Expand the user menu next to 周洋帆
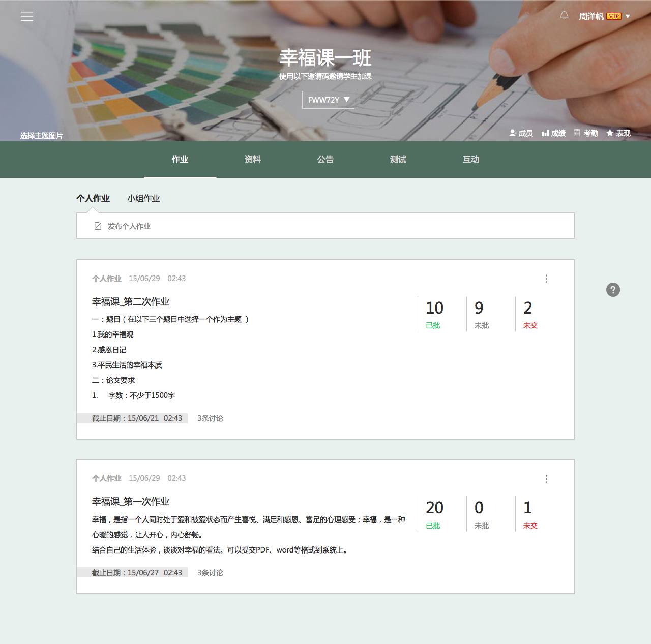Viewport: 651px width, 644px height. pos(628,16)
